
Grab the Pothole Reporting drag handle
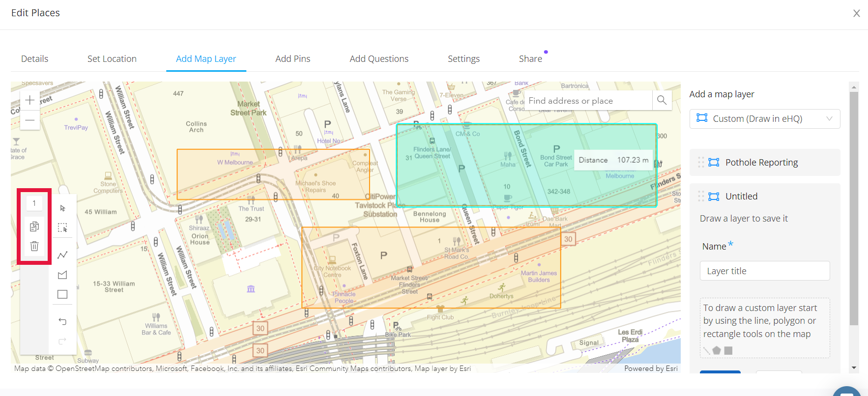701,162
